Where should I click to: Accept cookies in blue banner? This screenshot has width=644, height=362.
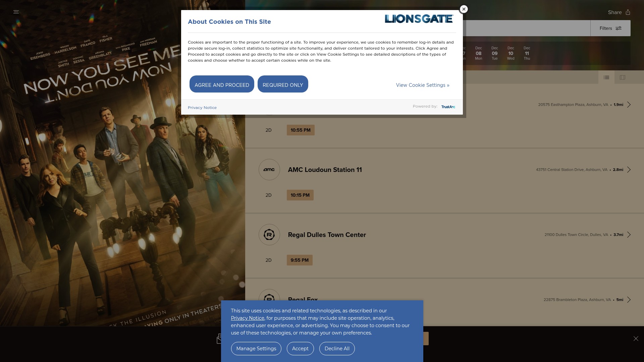pyautogui.click(x=300, y=349)
